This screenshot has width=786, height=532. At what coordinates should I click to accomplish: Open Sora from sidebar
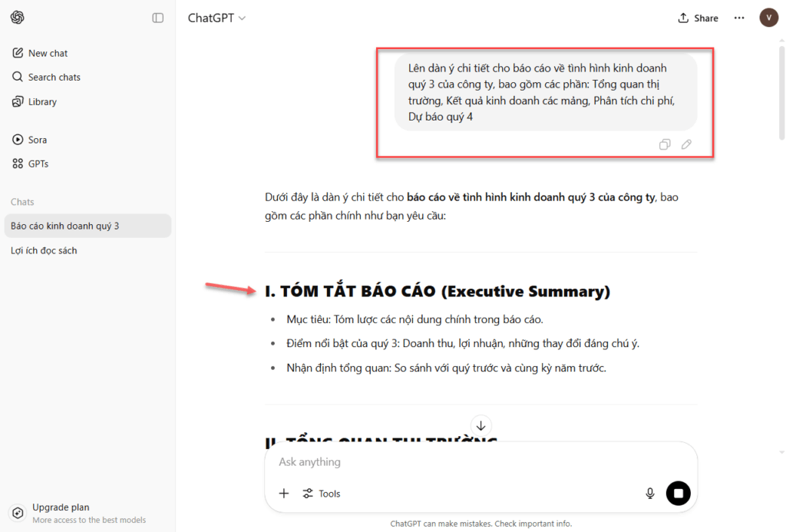[37, 140]
